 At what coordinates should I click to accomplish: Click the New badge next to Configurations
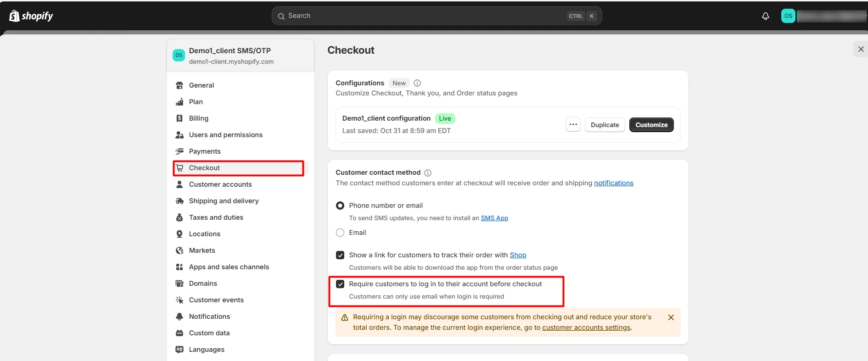click(x=399, y=83)
